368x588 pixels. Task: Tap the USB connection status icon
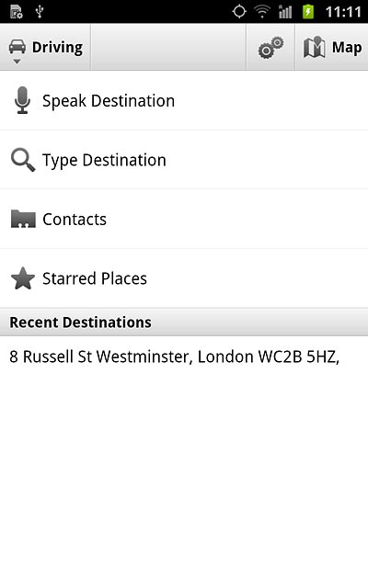pos(40,12)
